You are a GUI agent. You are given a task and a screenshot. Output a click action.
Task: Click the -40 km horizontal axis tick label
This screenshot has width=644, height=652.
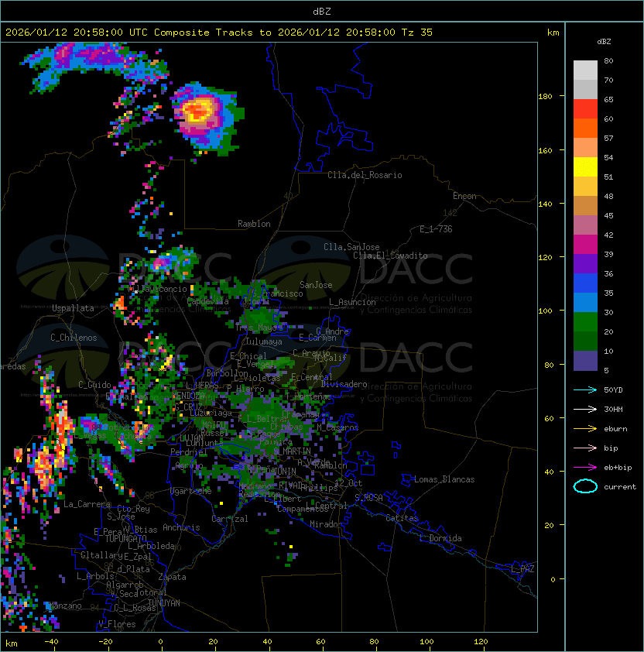tap(51, 642)
